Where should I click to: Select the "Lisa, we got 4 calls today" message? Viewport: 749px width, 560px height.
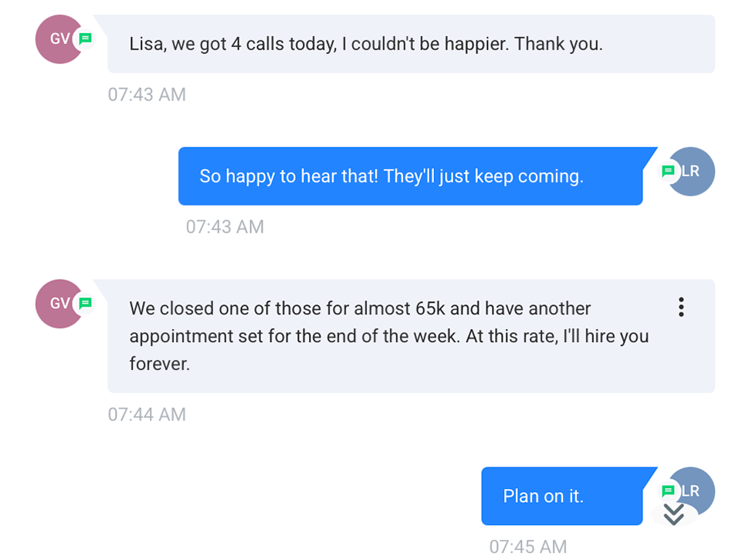(365, 44)
